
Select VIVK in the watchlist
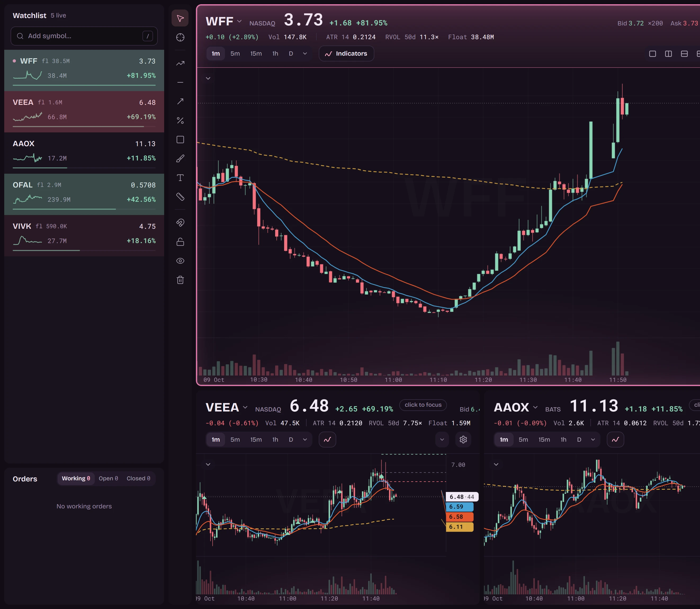84,235
